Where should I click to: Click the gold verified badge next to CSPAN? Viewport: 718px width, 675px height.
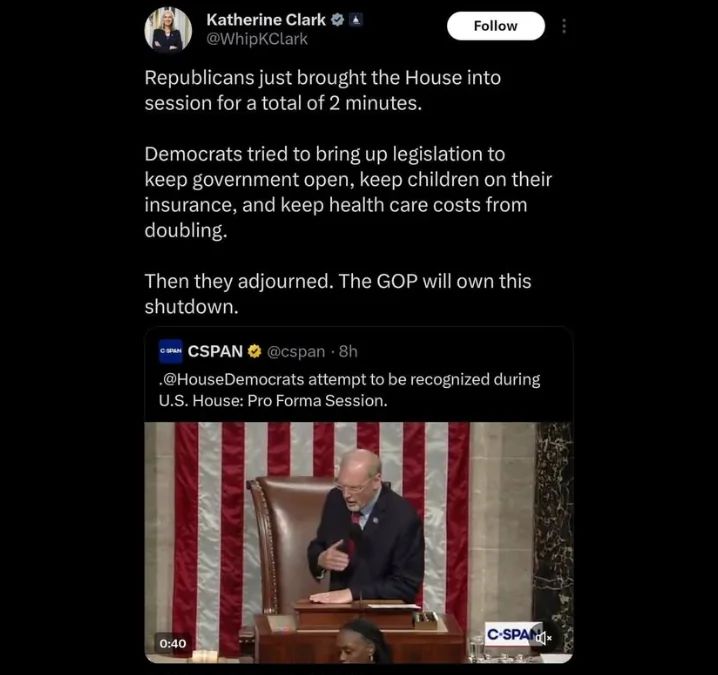click(x=254, y=351)
